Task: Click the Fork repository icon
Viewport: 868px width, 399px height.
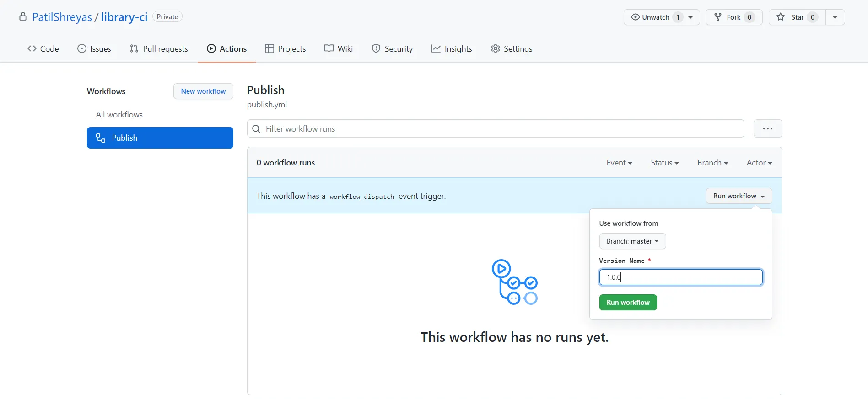Action: pos(718,17)
